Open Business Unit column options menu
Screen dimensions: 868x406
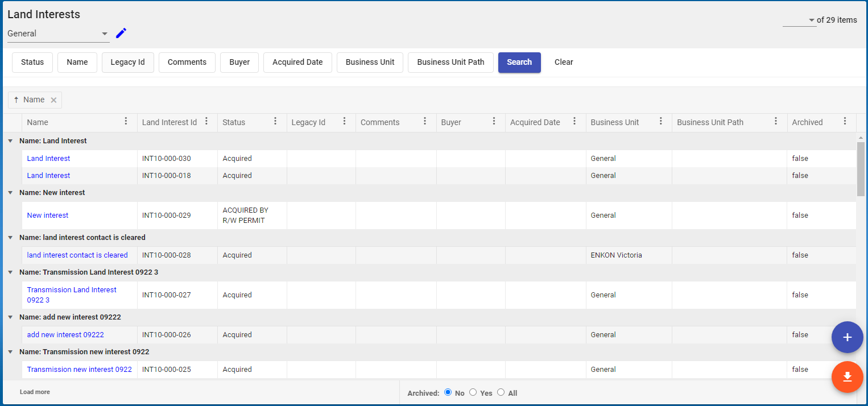(x=660, y=122)
